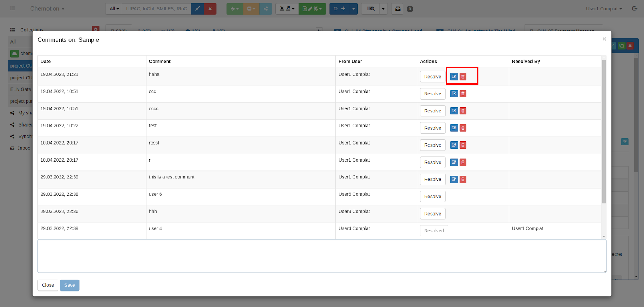
Task: Remove the "resst" comment via trash icon
Action: (x=463, y=145)
